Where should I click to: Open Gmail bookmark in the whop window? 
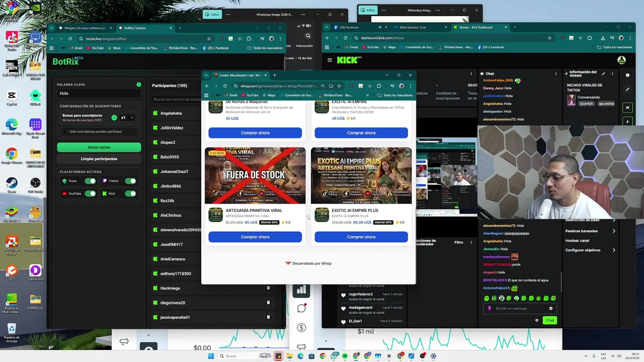(x=230, y=95)
